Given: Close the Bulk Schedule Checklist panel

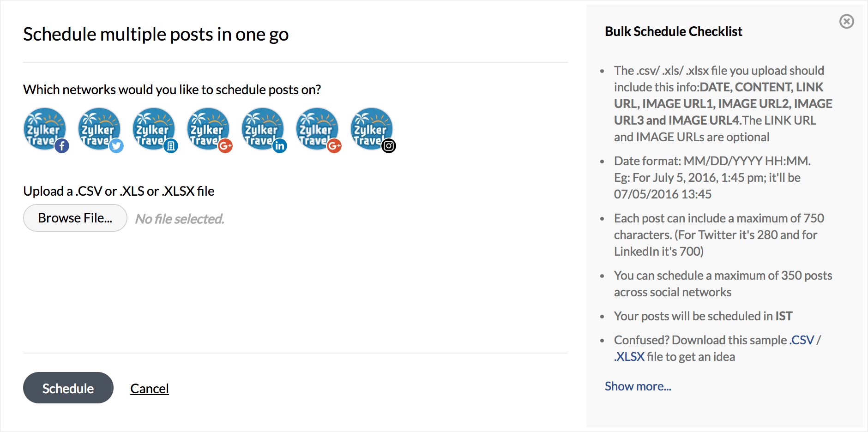Looking at the screenshot, I should [x=846, y=22].
